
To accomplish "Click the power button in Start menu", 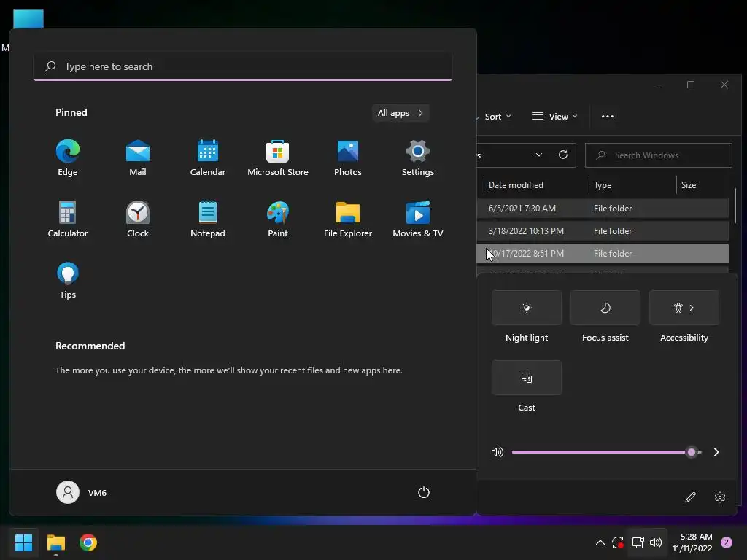I will [x=424, y=492].
